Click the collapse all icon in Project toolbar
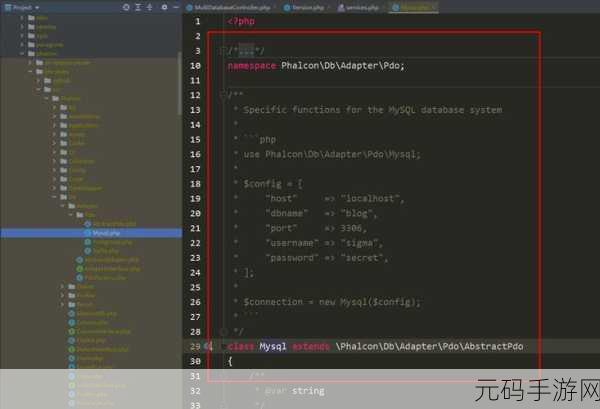600x409 pixels. [150, 7]
